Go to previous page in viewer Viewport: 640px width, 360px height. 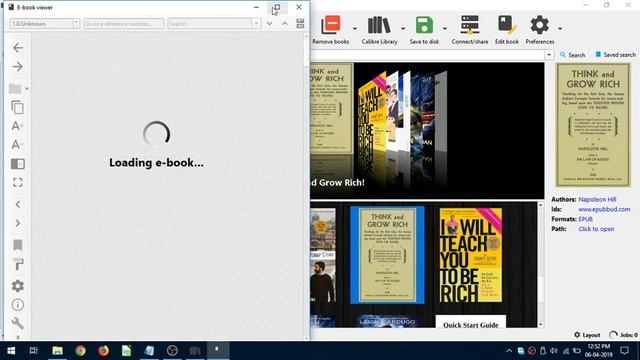click(x=18, y=204)
